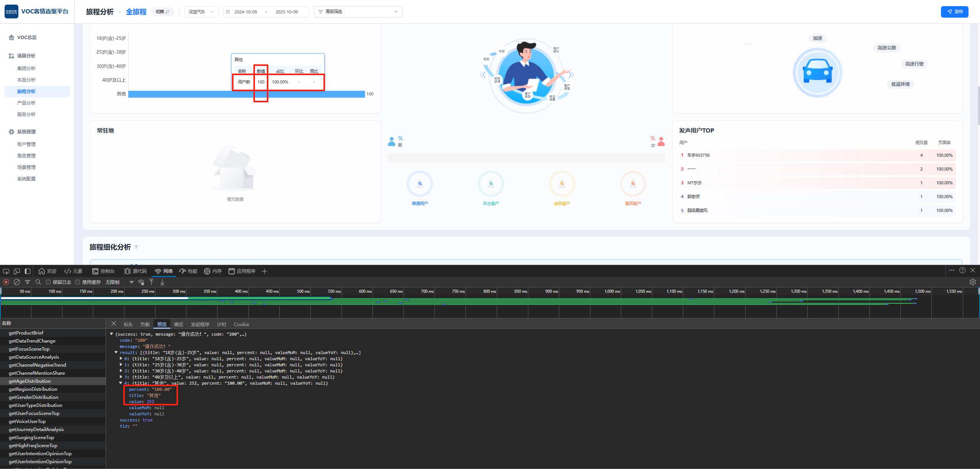Toggle device emulation icon
Screen dimensions: 980x469
click(17, 271)
